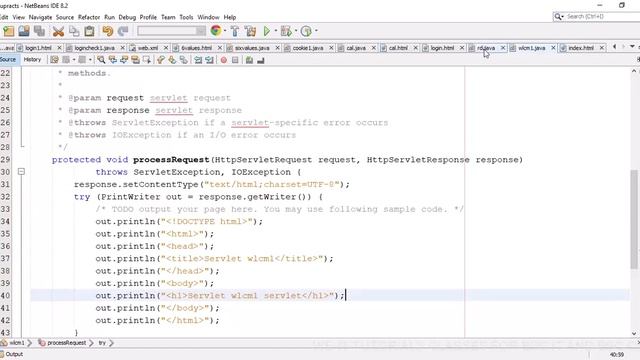Screen dimensions: 640x360
Task: Click the Last Edit icon next to History
Action: pos(54,60)
